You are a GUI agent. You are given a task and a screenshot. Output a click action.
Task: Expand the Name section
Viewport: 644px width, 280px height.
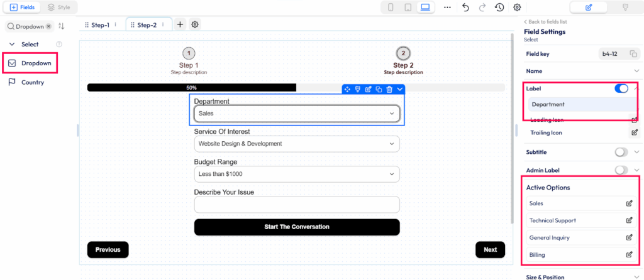(636, 71)
